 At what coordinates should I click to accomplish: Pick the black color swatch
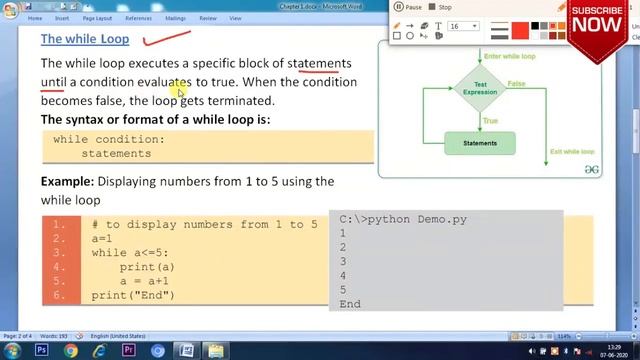(535, 26)
